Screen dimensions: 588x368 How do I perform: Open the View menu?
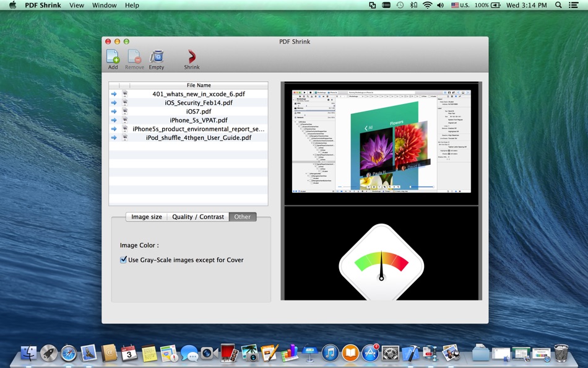77,5
